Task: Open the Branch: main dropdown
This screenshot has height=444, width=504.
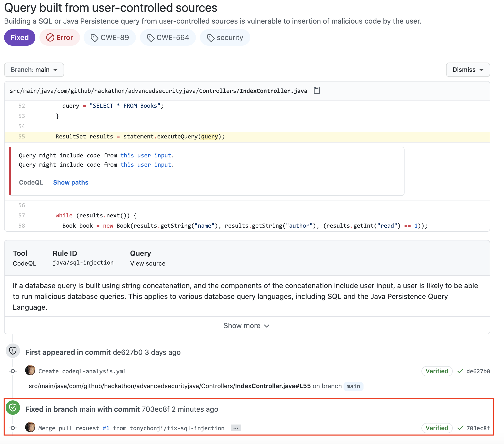Action: (x=34, y=70)
